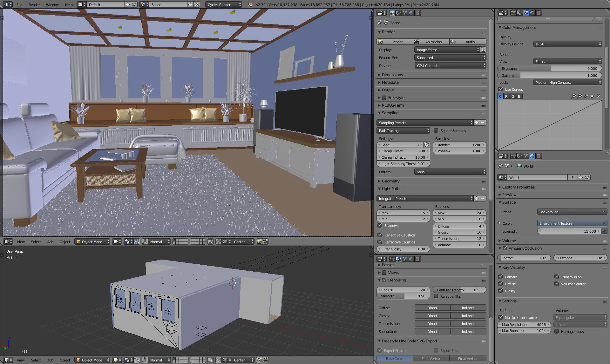Screen dimensions: 610x364
Task: Open the Device GPU Compute dropdown
Action: click(450, 66)
